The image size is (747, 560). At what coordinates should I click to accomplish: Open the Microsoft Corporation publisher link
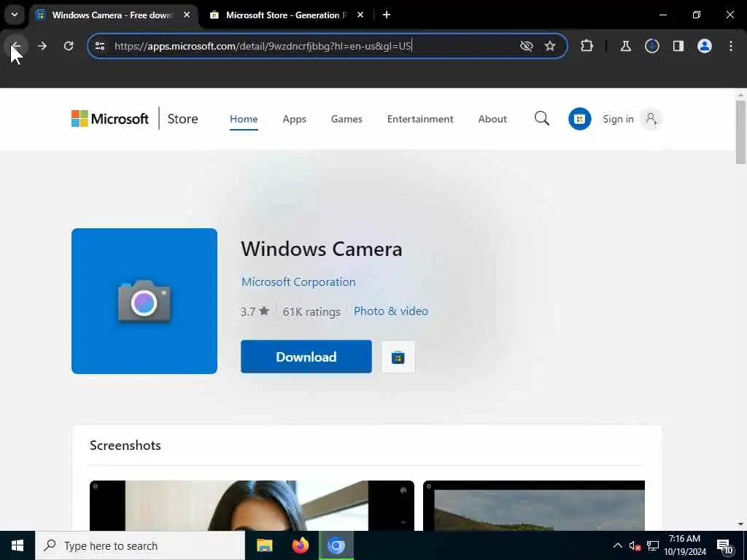(x=298, y=282)
